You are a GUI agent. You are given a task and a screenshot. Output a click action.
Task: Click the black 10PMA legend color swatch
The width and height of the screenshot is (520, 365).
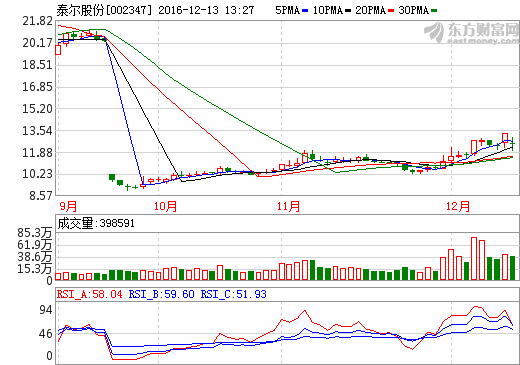(x=348, y=11)
